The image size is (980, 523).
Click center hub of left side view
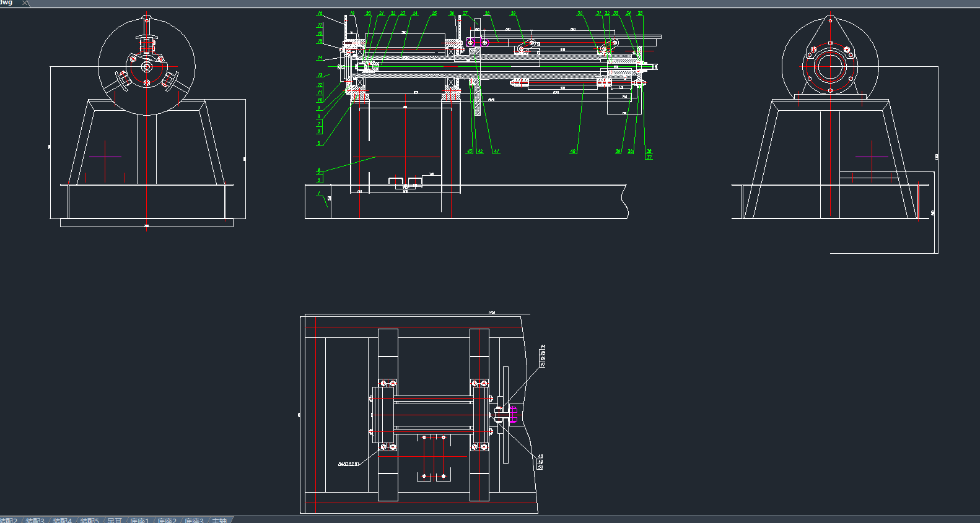point(146,66)
